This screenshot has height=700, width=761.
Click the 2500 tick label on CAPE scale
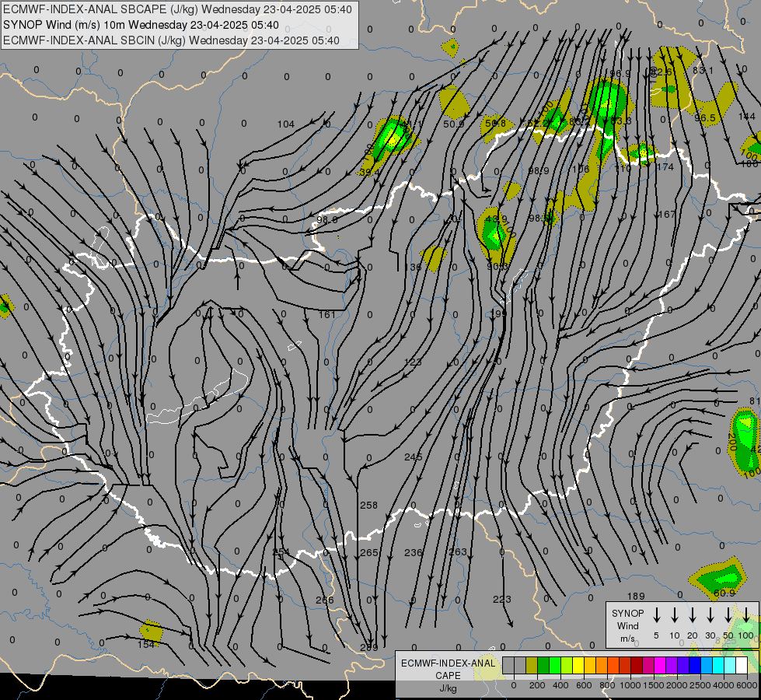click(x=700, y=685)
